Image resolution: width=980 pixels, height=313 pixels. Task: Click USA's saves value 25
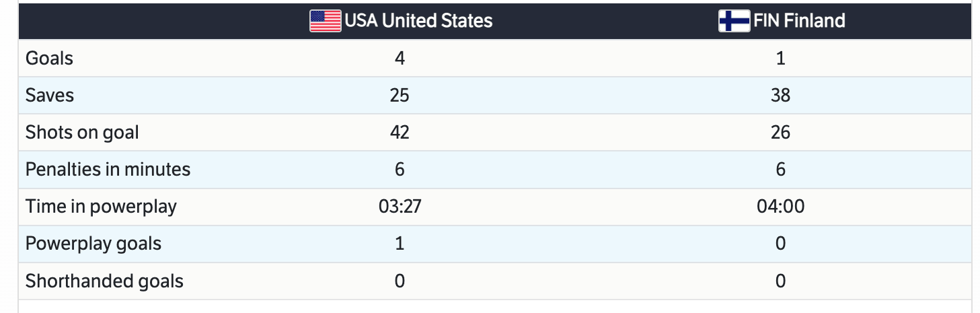tap(400, 96)
